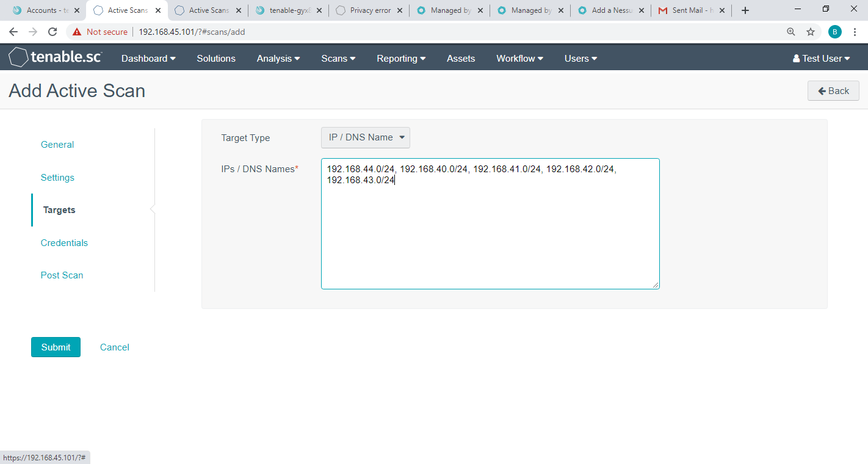
Task: Cancel adding the scan
Action: point(115,347)
